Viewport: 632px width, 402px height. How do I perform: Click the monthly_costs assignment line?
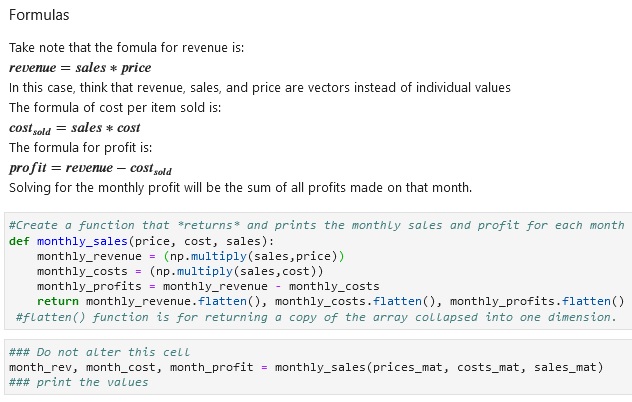[x=180, y=271]
